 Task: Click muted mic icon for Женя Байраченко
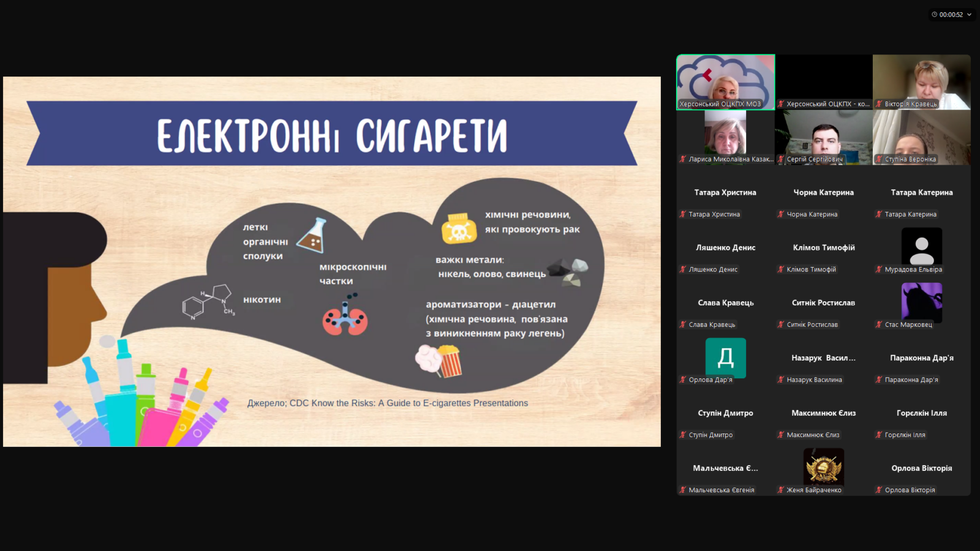click(x=781, y=490)
